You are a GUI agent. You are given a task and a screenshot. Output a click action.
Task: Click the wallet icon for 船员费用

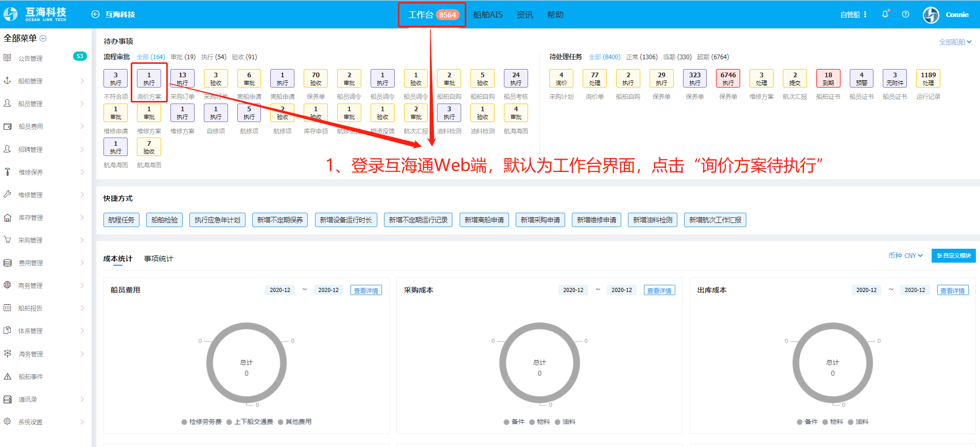[x=7, y=126]
